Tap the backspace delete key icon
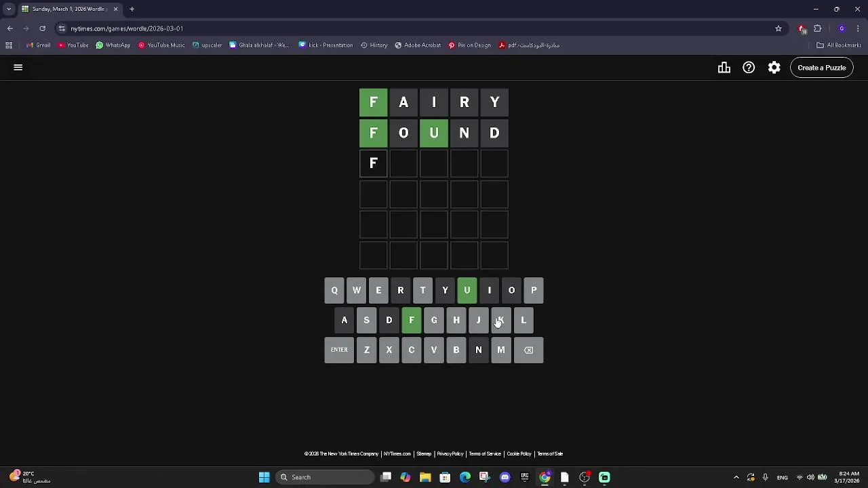Image resolution: width=868 pixels, height=488 pixels. point(528,350)
